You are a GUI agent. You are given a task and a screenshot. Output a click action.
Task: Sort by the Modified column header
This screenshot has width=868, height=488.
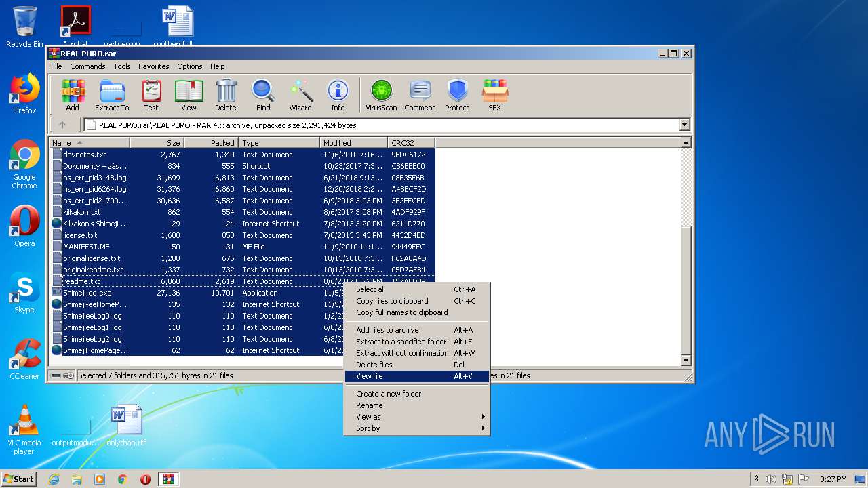coord(353,142)
